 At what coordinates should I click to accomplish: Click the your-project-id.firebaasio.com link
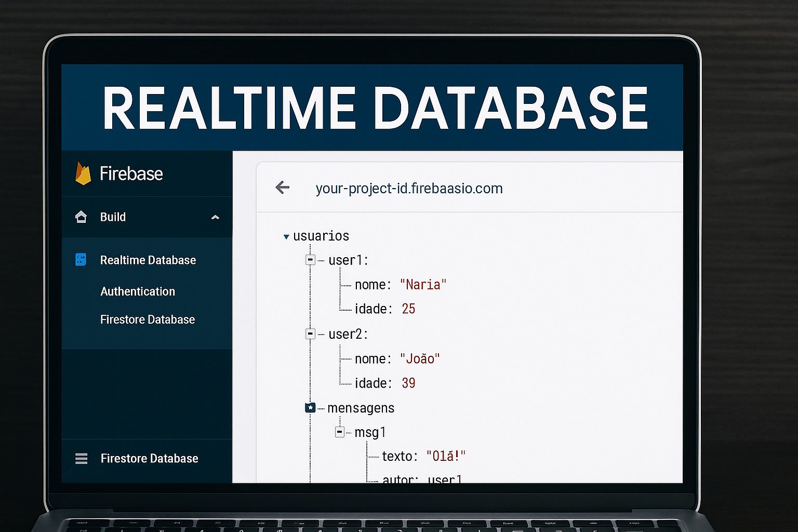[409, 188]
